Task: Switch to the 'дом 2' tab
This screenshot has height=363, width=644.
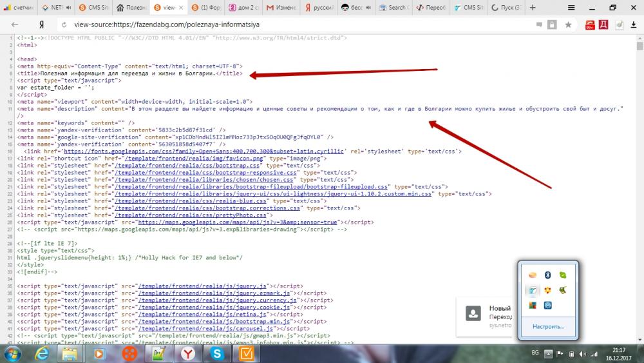Action: [x=243, y=7]
